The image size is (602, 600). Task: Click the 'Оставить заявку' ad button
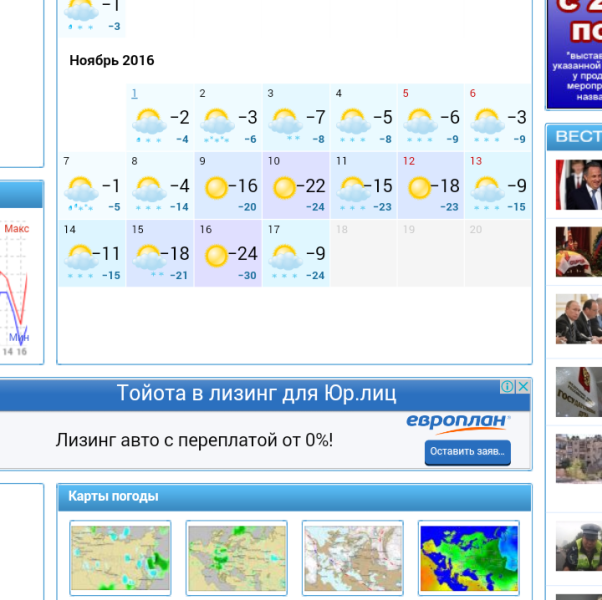coord(467,453)
